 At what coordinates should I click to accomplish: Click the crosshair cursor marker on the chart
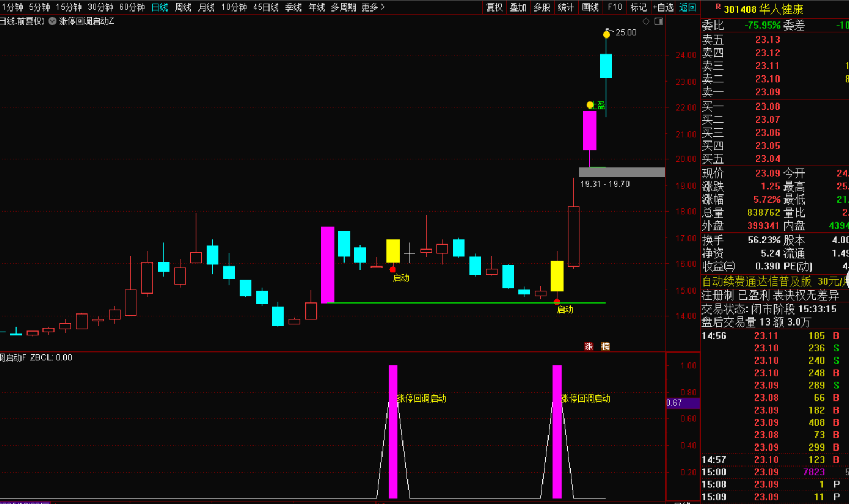coord(409,253)
